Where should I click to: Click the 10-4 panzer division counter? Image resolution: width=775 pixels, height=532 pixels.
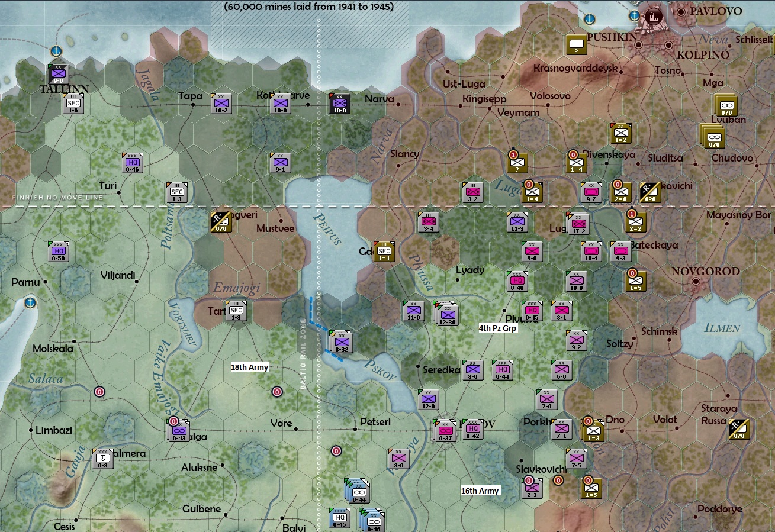coord(591,252)
